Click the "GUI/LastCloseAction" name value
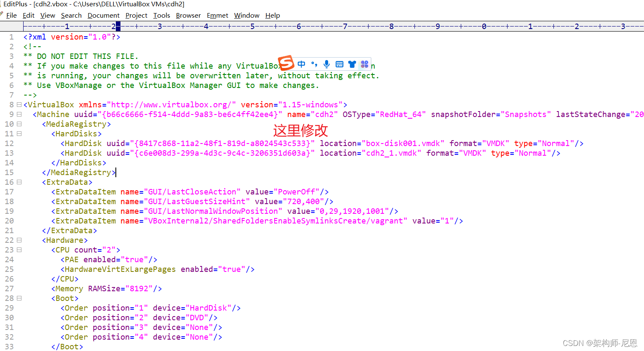Viewport: 644px width, 351px height. (192, 192)
